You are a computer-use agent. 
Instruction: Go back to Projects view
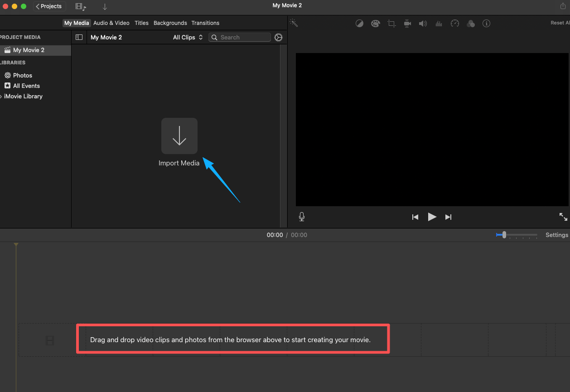49,6
